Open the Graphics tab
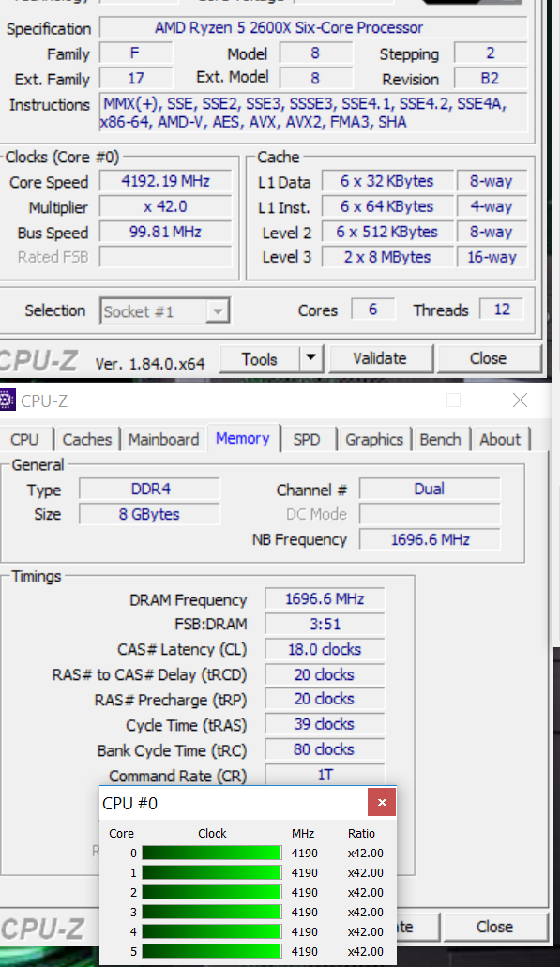 [373, 439]
